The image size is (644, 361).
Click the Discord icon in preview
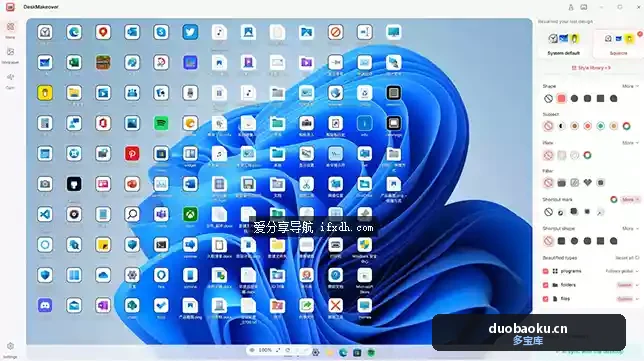[45, 306]
